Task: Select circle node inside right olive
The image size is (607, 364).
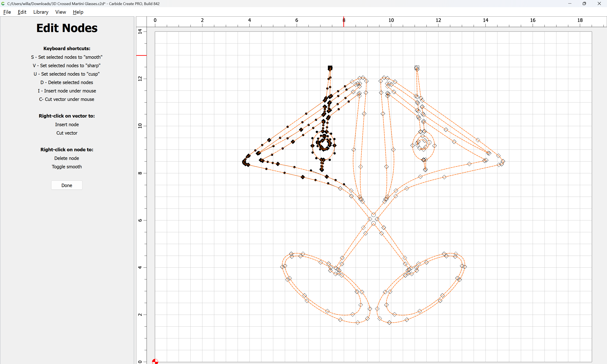Action: click(x=429, y=142)
